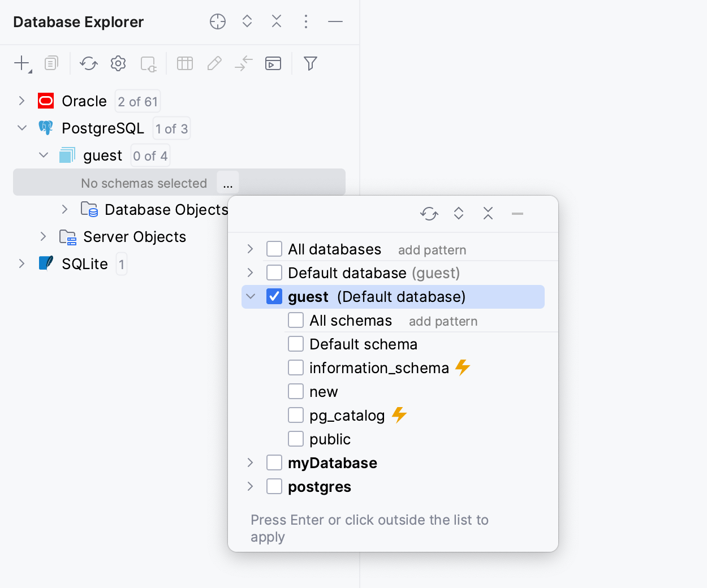707x588 pixels.
Task: Click the New data source plus icon
Action: pos(21,63)
